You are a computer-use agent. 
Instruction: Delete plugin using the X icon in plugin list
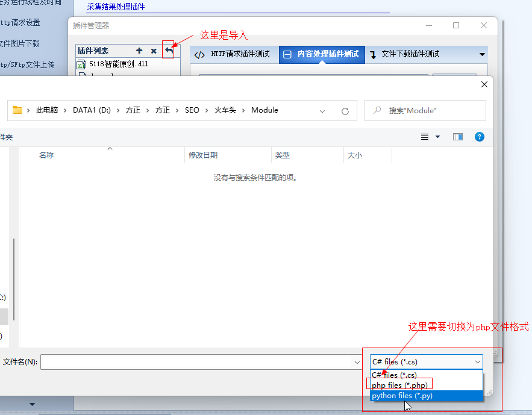pos(154,51)
